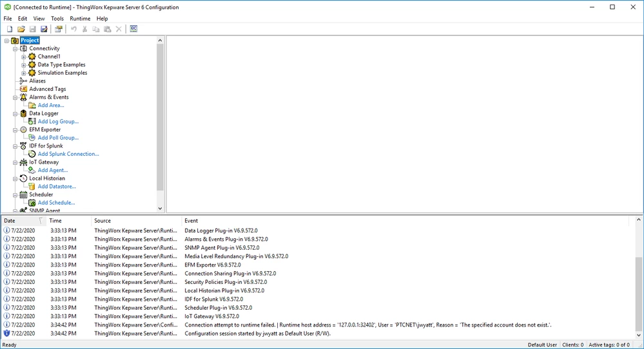
Task: Click 'Default User' in the status bar
Action: click(542, 345)
